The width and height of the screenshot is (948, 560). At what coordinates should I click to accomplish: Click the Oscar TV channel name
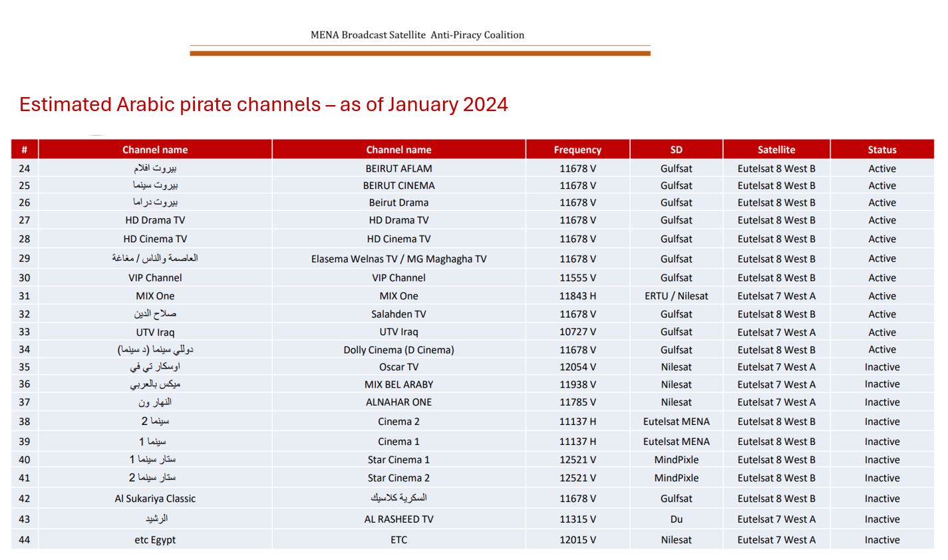pos(398,367)
